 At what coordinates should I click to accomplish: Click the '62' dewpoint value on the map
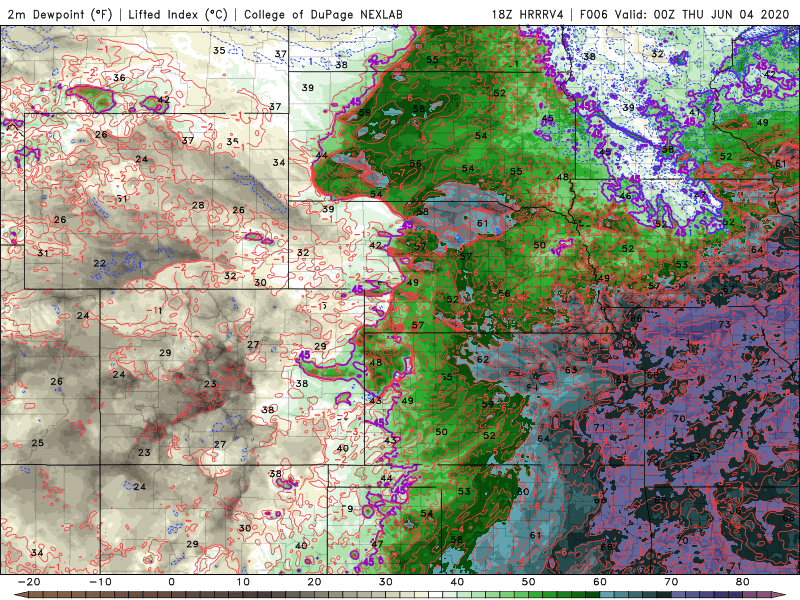(483, 359)
